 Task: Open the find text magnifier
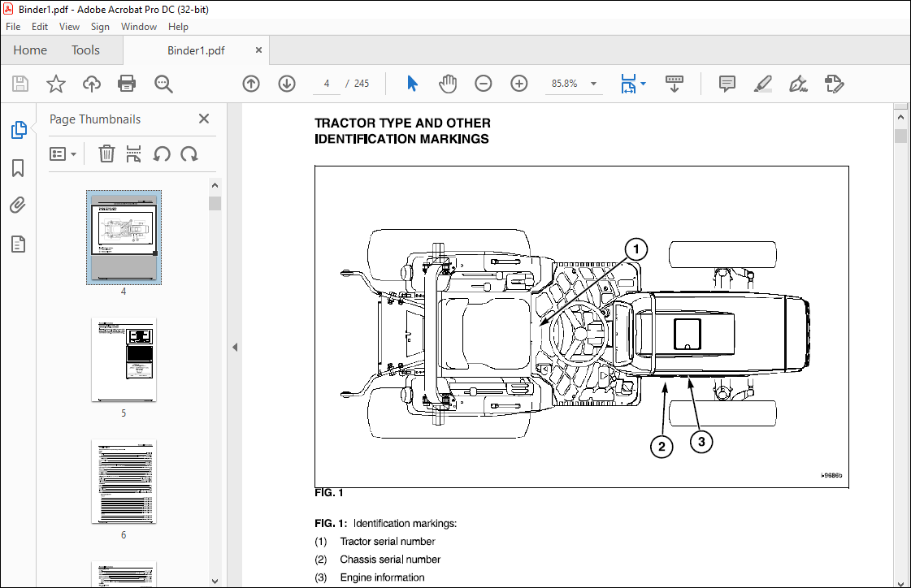pos(163,84)
